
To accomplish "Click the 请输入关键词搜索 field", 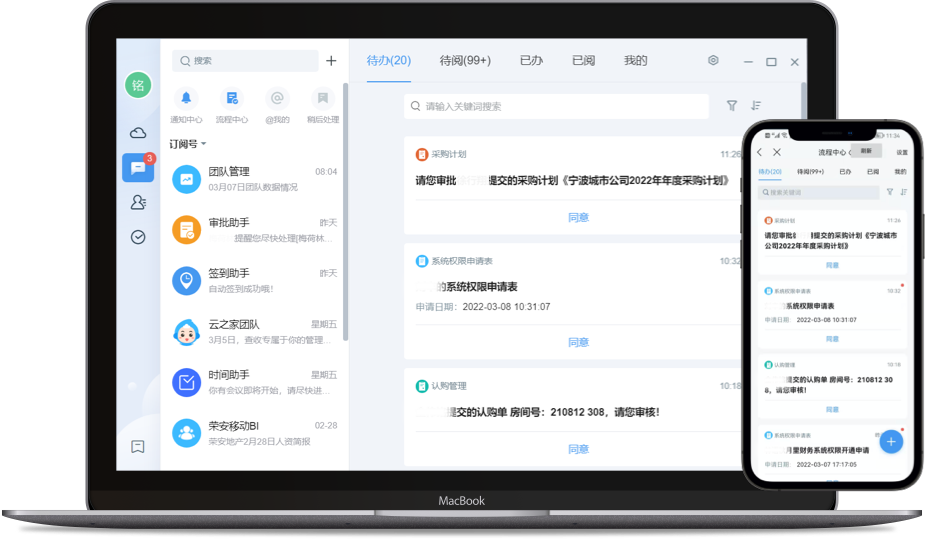I will [556, 106].
